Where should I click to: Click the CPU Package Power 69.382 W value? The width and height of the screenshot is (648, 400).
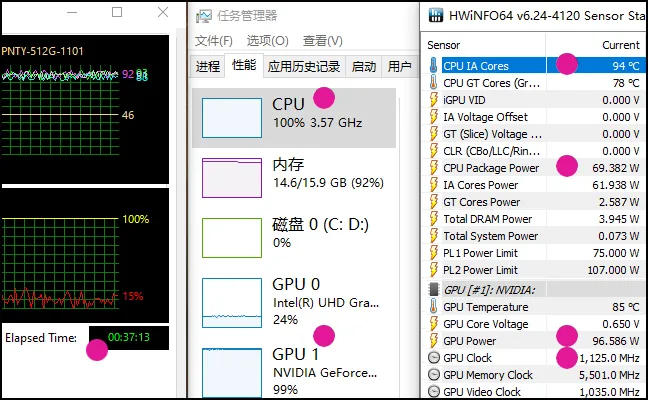[616, 168]
